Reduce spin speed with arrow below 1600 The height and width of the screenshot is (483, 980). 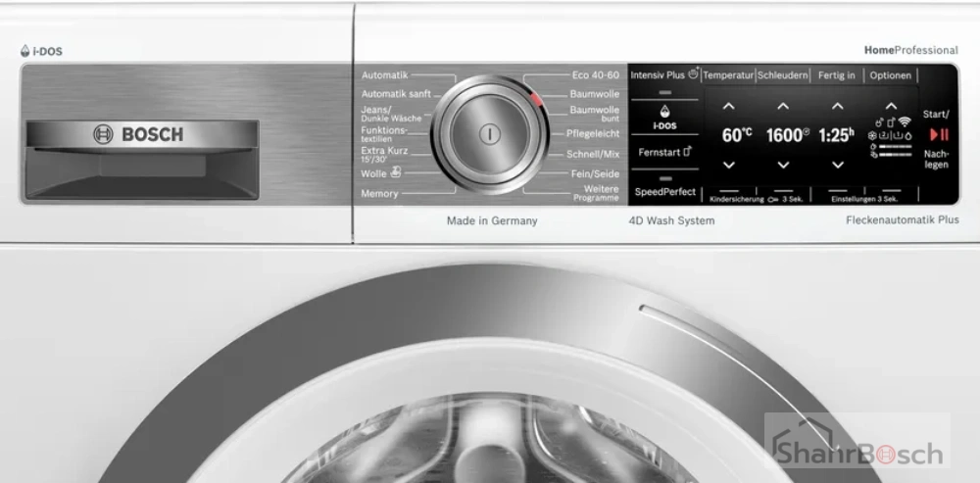click(x=783, y=165)
